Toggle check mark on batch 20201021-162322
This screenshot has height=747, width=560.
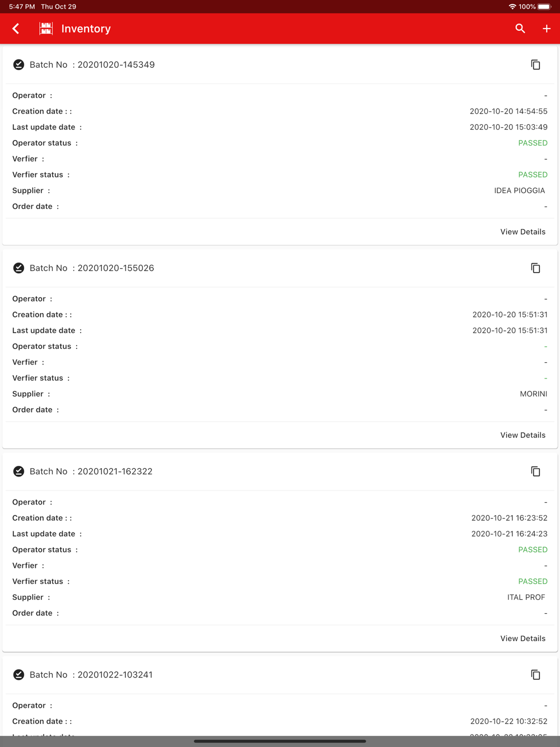tap(18, 471)
